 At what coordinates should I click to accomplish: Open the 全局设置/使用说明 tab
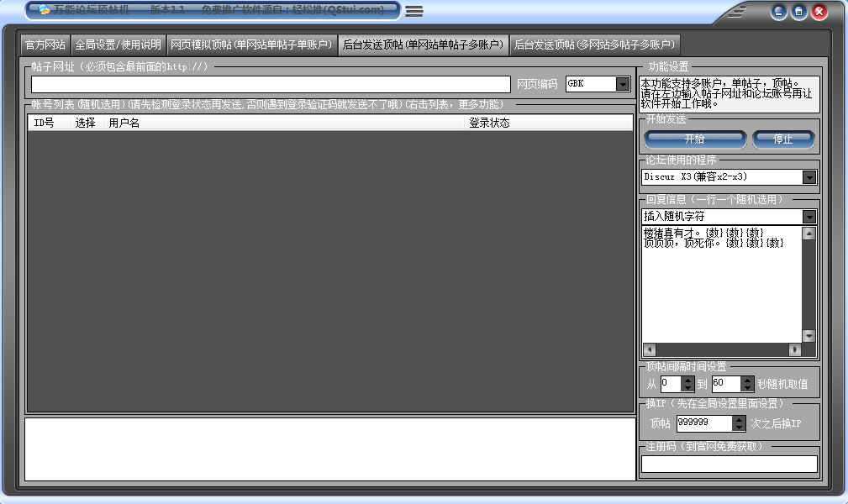click(118, 45)
